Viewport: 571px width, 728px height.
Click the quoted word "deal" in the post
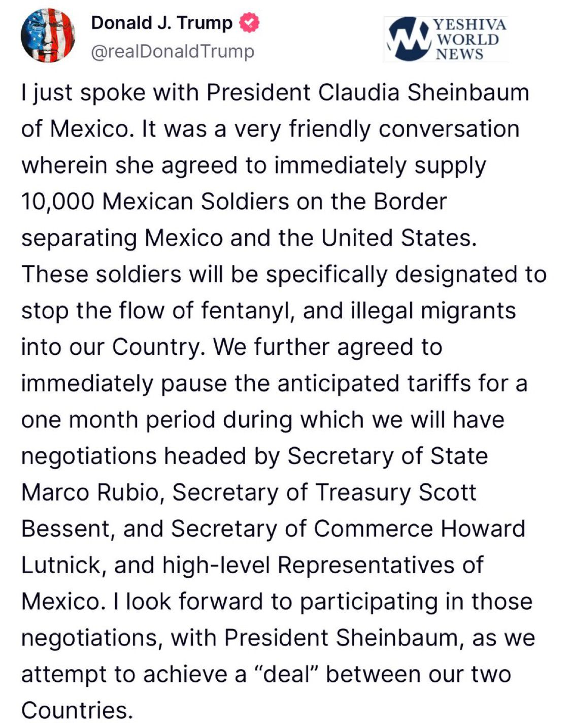(x=285, y=674)
